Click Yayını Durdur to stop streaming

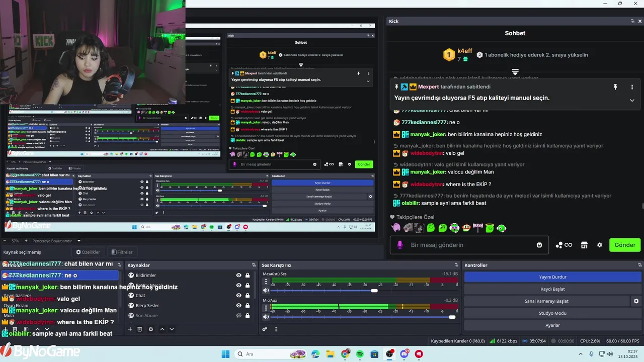coord(552,277)
